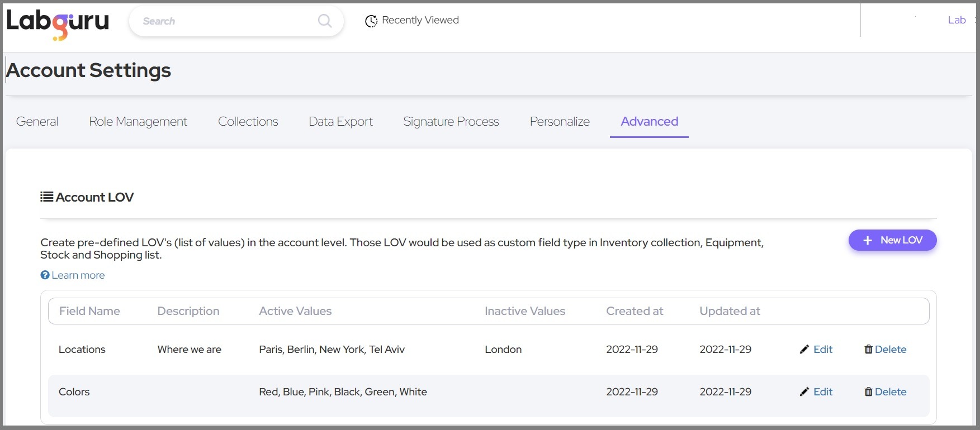Click the Updated at column header
The width and height of the screenshot is (980, 430).
(730, 311)
